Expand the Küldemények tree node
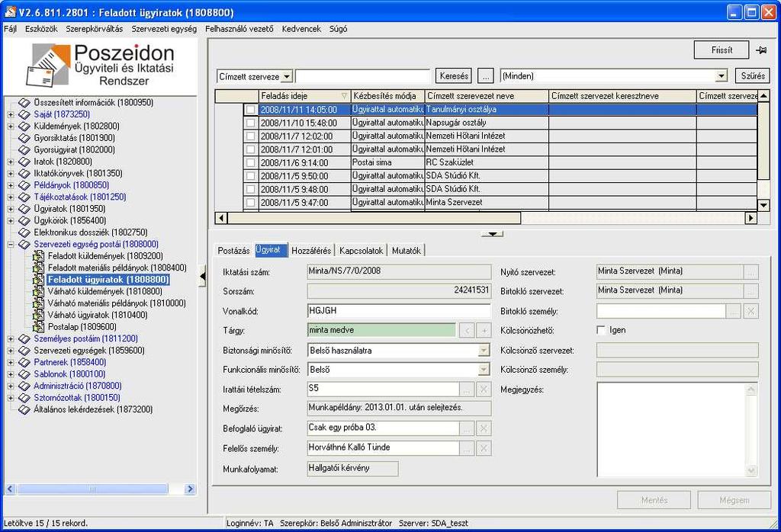This screenshot has height=532, width=781. pyautogui.click(x=11, y=127)
